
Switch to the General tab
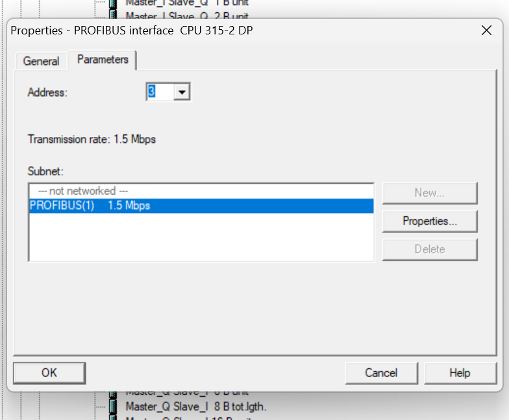[x=42, y=61]
